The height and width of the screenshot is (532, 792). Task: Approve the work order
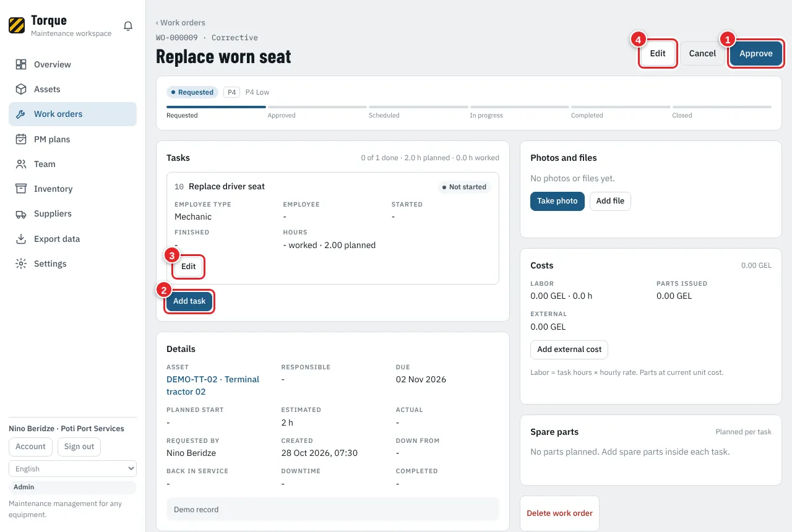(755, 53)
